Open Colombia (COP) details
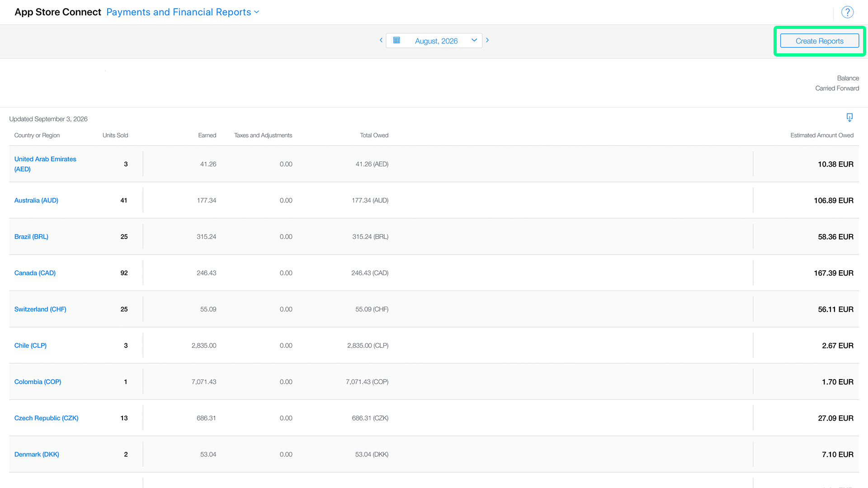 coord(38,382)
